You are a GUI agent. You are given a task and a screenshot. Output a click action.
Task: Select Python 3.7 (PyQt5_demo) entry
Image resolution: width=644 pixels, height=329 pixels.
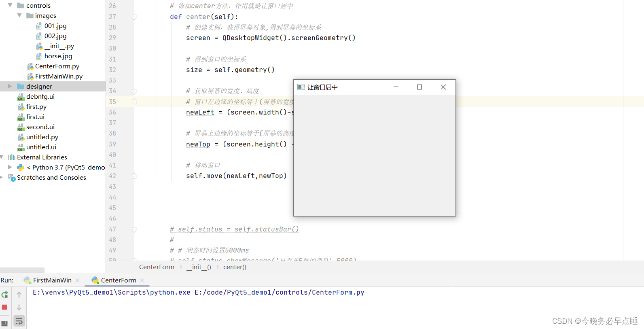[66, 167]
